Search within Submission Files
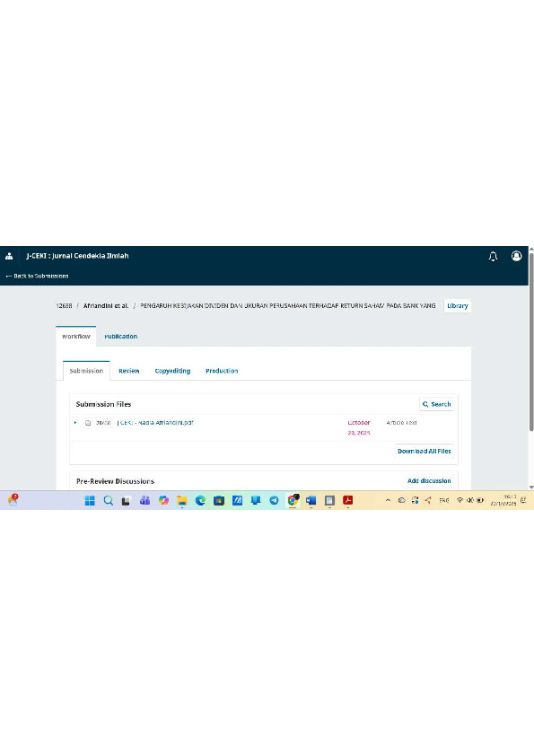The width and height of the screenshot is (534, 756). click(436, 404)
